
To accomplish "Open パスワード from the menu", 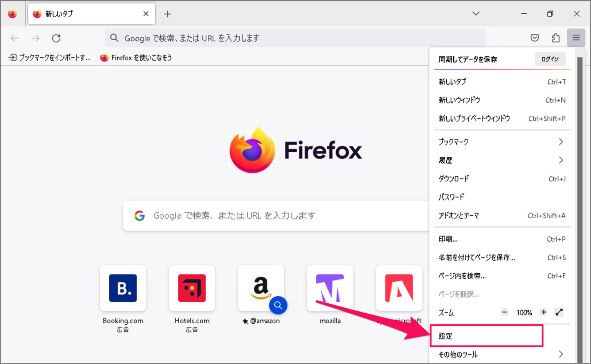I will (502, 197).
